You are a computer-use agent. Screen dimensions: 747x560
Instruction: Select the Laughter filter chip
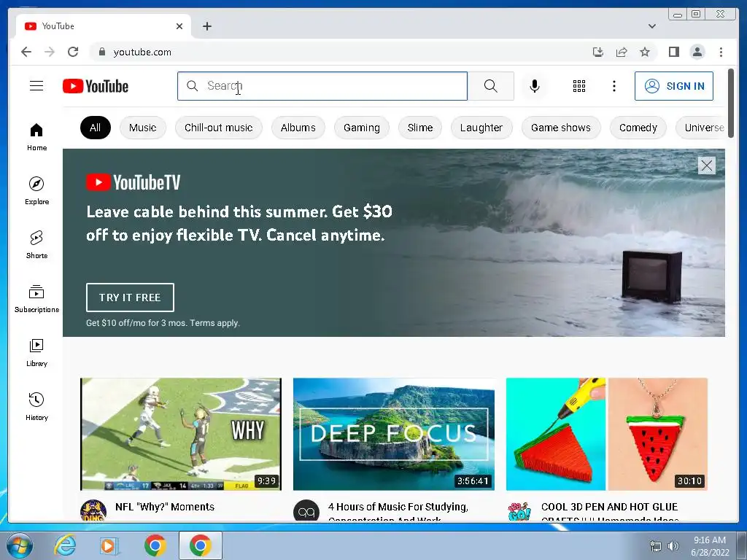[x=481, y=128]
